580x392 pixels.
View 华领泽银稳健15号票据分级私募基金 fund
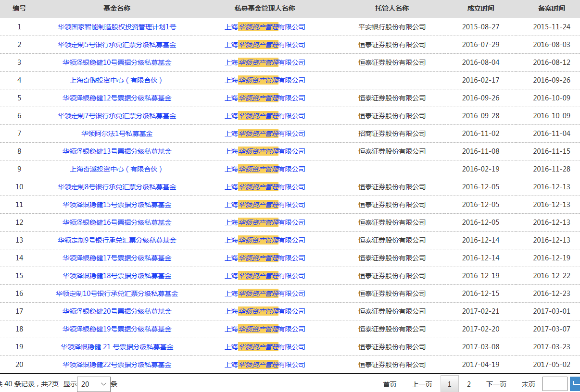[117, 205]
